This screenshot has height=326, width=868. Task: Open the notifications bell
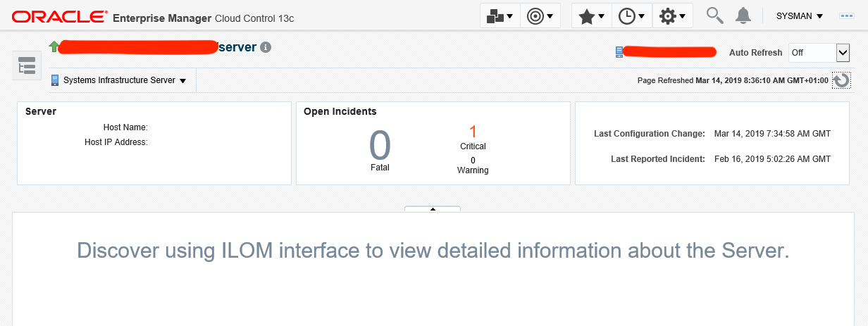[743, 15]
